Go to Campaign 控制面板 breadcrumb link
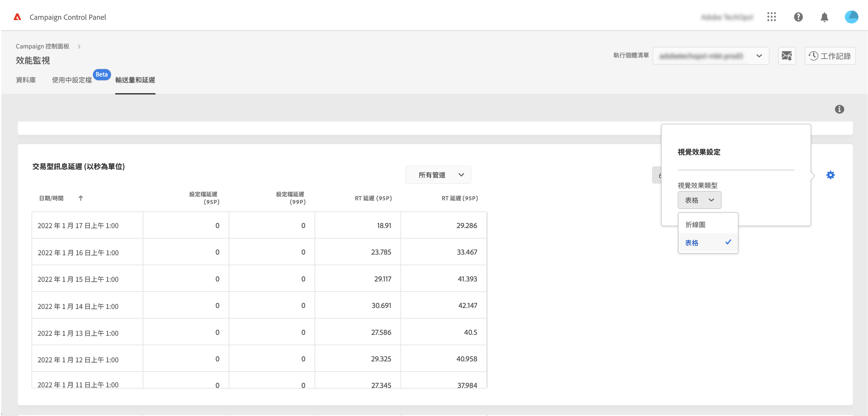This screenshot has height=416, width=868. [x=42, y=47]
